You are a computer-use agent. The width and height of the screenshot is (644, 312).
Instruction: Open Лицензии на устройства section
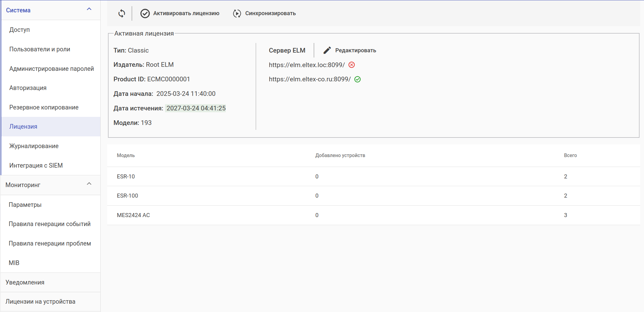pos(40,301)
